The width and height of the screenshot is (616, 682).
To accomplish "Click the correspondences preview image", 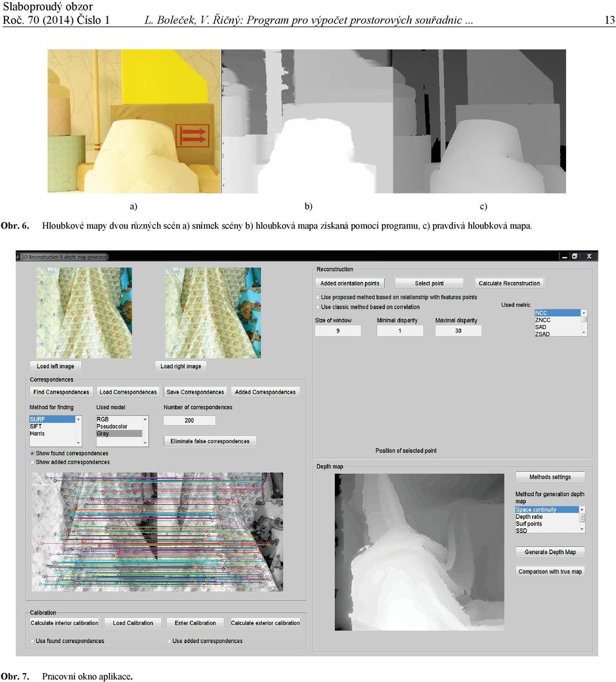I will pos(157,532).
